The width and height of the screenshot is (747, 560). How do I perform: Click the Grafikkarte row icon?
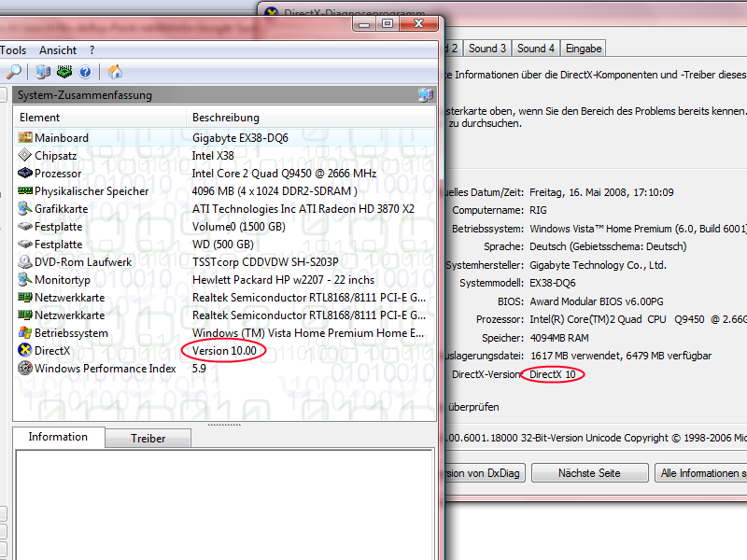click(25, 208)
